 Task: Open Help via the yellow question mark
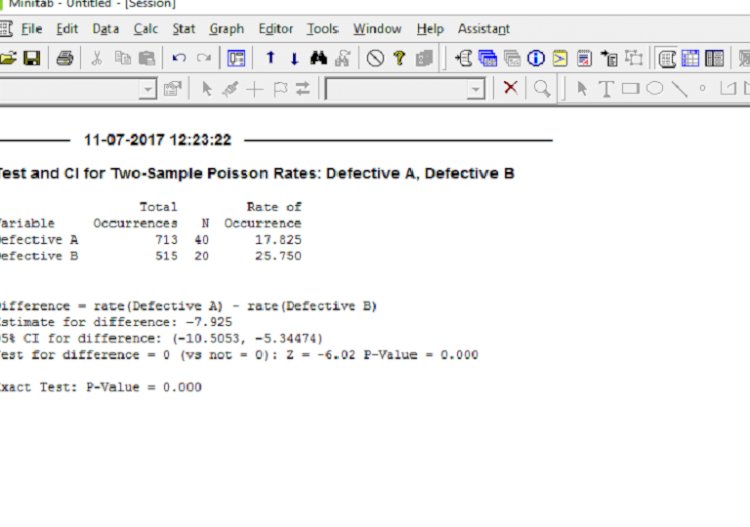tap(399, 58)
